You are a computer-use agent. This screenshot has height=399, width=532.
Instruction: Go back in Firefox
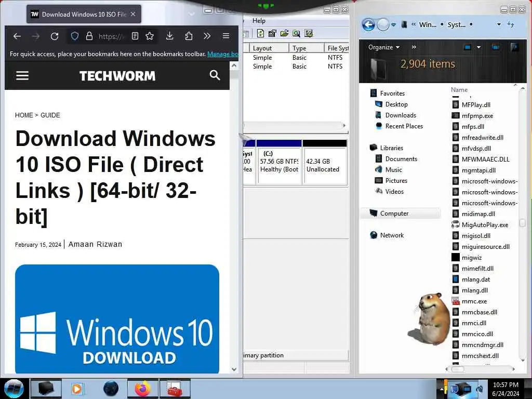pos(17,36)
